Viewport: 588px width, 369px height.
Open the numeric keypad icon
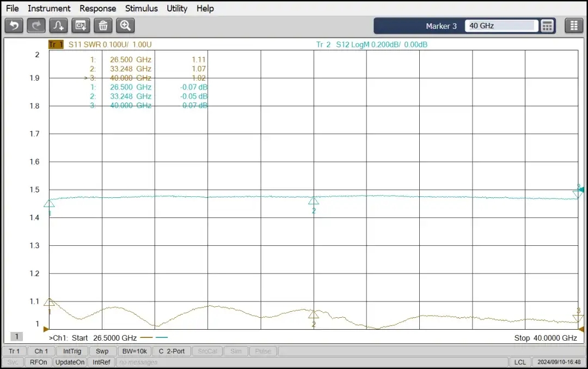(547, 26)
